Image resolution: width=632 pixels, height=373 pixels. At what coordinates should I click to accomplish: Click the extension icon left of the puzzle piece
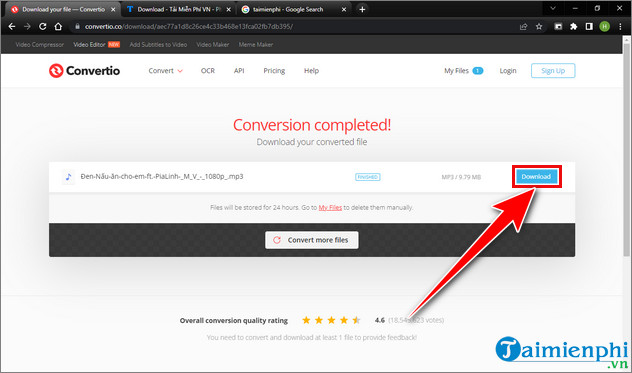pyautogui.click(x=558, y=27)
